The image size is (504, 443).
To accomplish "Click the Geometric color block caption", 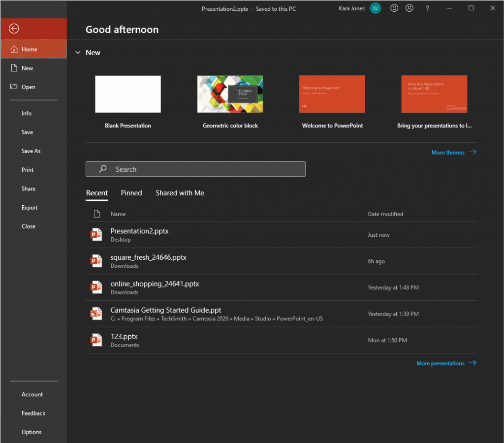I will pyautogui.click(x=230, y=126).
